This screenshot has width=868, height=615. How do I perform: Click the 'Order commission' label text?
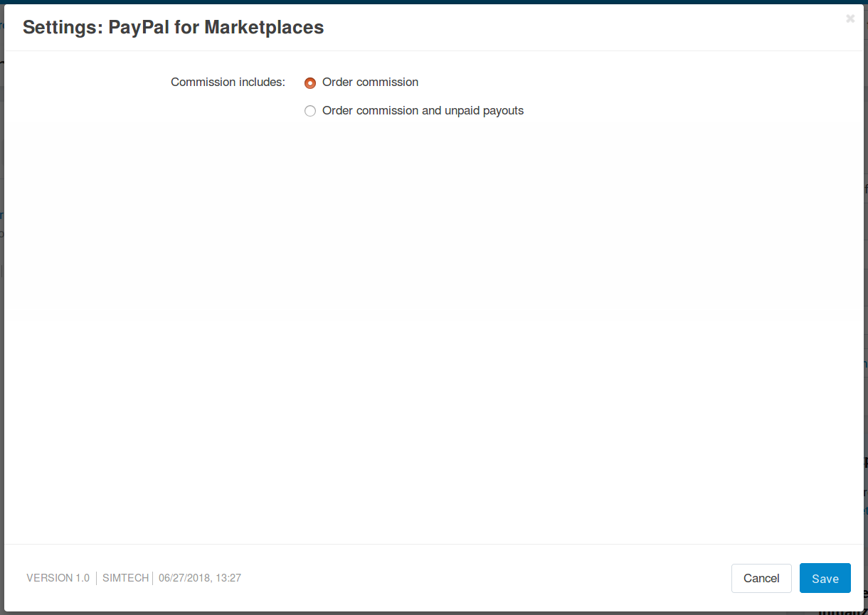(x=370, y=82)
